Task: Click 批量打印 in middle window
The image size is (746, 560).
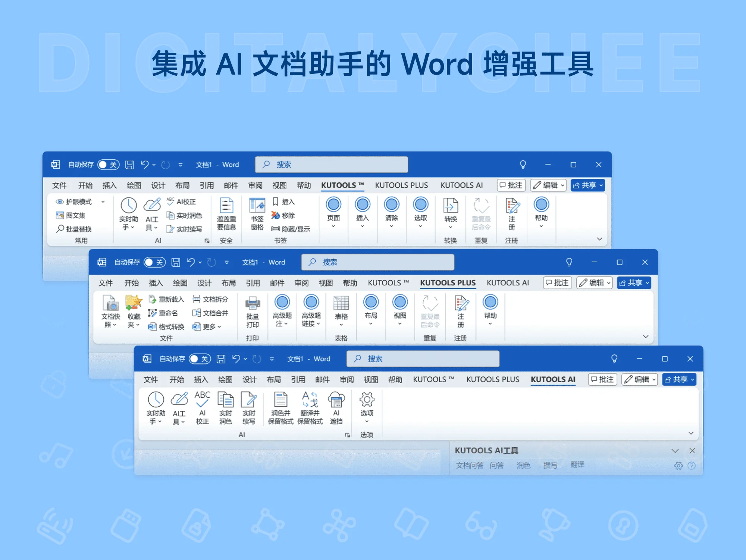Action: click(253, 312)
